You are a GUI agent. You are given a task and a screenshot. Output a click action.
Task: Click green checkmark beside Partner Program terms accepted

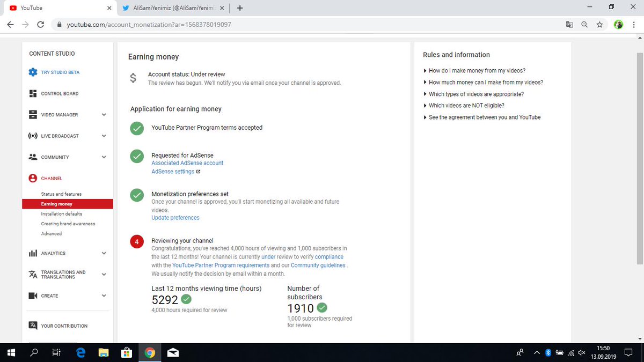pyautogui.click(x=137, y=128)
